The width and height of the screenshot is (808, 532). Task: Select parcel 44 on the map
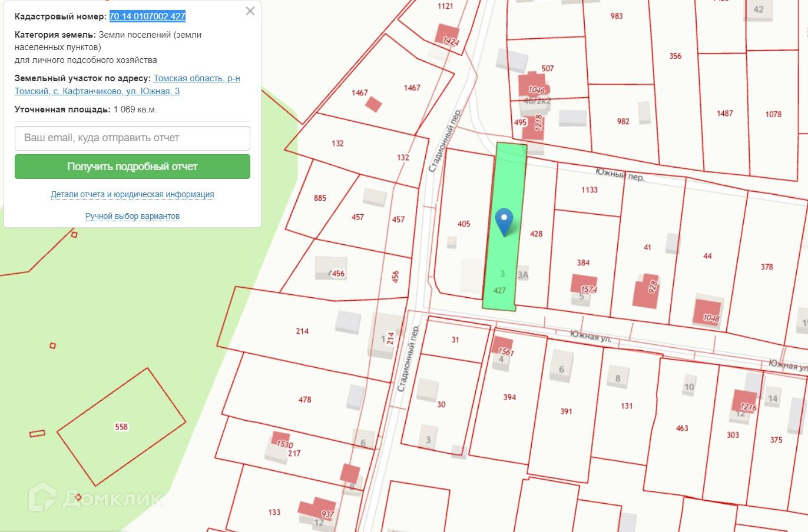click(707, 255)
